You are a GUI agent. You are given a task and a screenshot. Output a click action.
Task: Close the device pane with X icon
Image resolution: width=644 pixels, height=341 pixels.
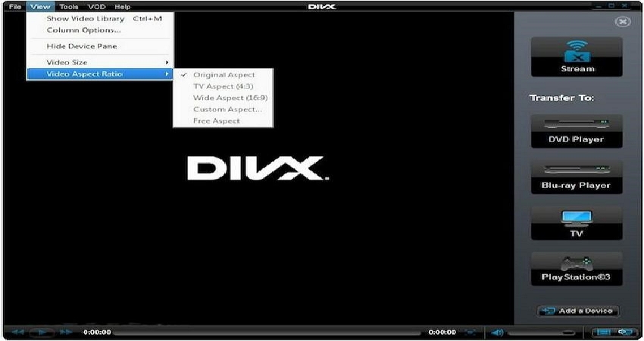[x=623, y=22]
